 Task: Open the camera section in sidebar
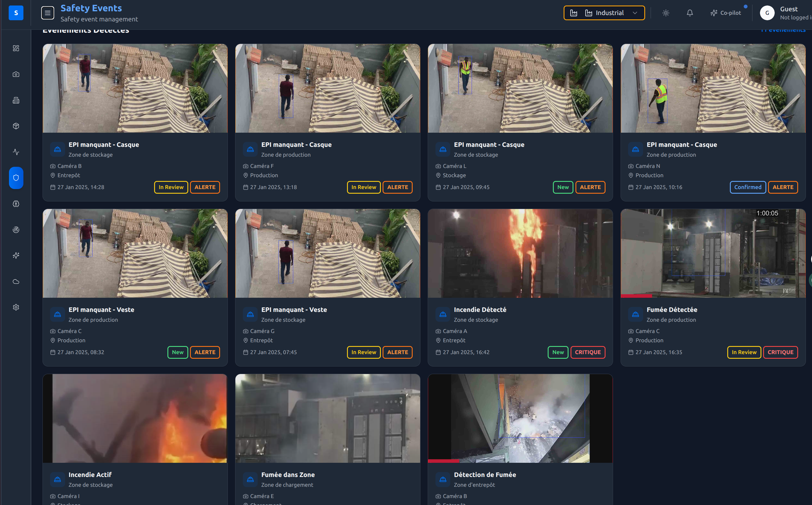(16, 74)
